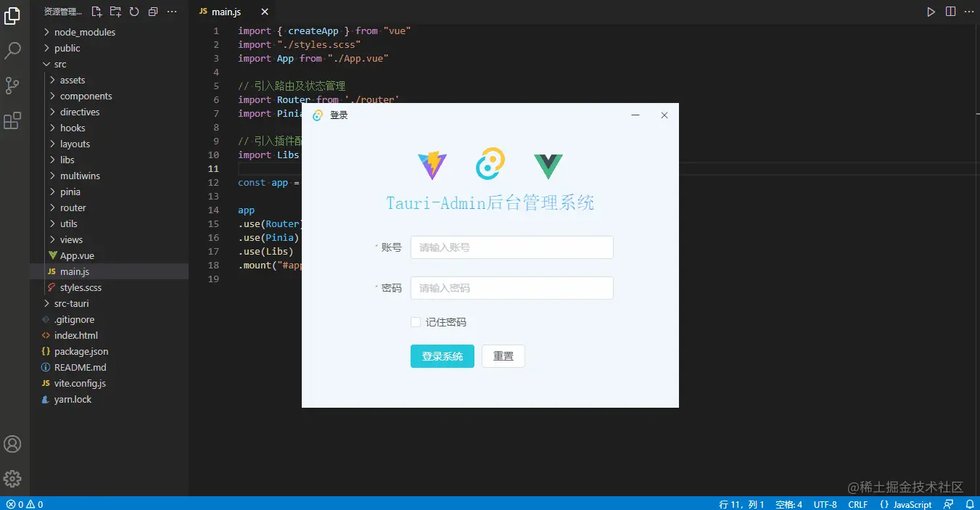The image size is (980, 510).
Task: Expand the multiwins folder
Action: pyautogui.click(x=109, y=176)
